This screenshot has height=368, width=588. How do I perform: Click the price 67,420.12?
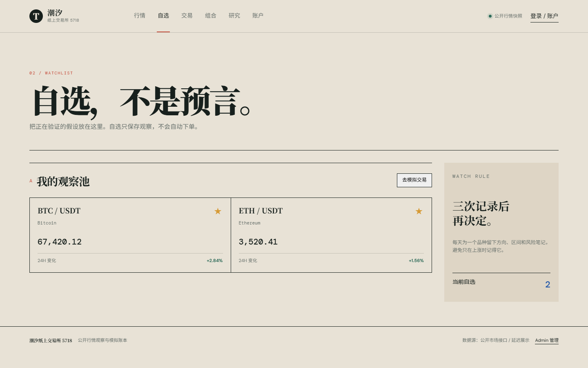point(60,242)
